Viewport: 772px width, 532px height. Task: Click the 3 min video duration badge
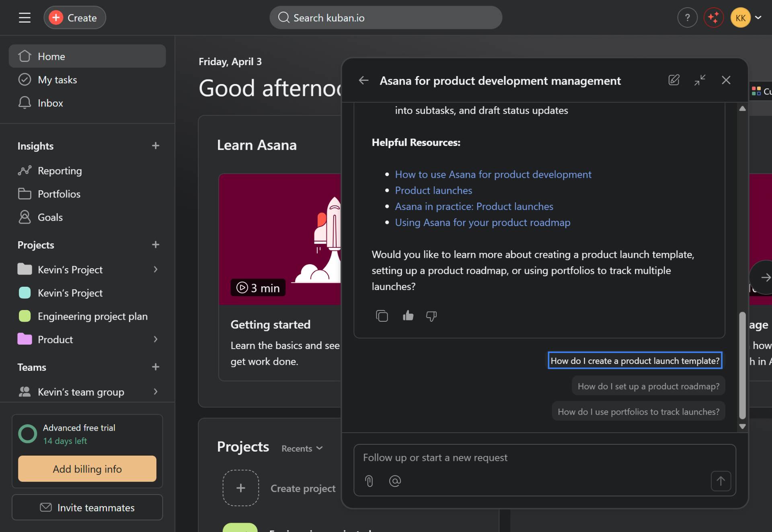click(x=258, y=288)
